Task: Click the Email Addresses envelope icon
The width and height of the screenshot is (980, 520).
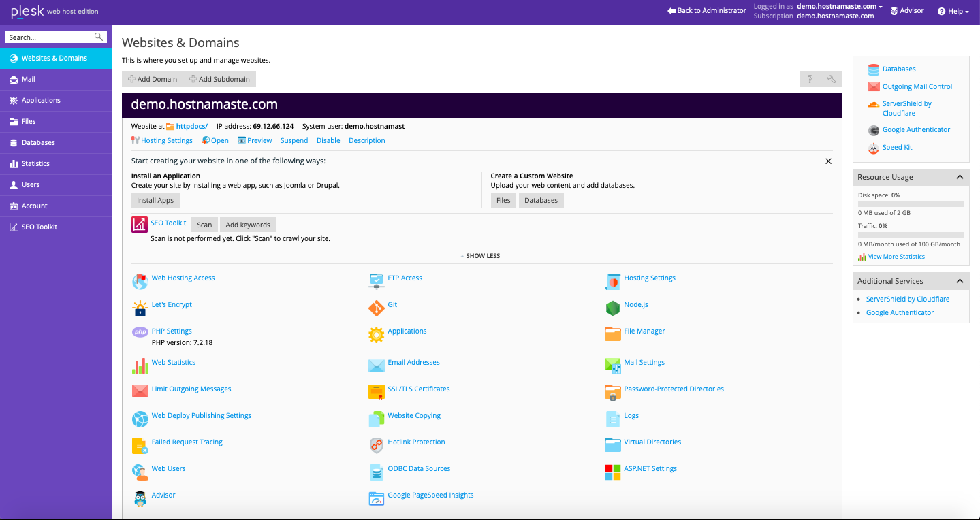Action: tap(377, 365)
